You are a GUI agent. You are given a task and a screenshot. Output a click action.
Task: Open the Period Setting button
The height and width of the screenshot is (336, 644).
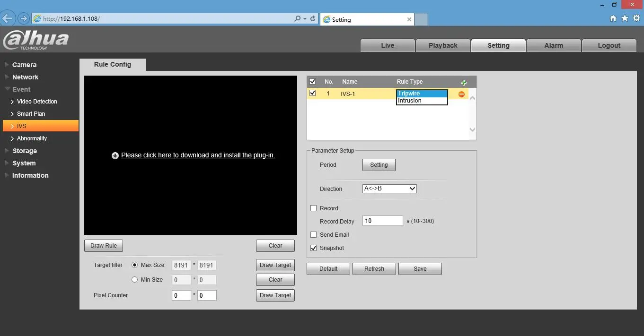pyautogui.click(x=379, y=165)
